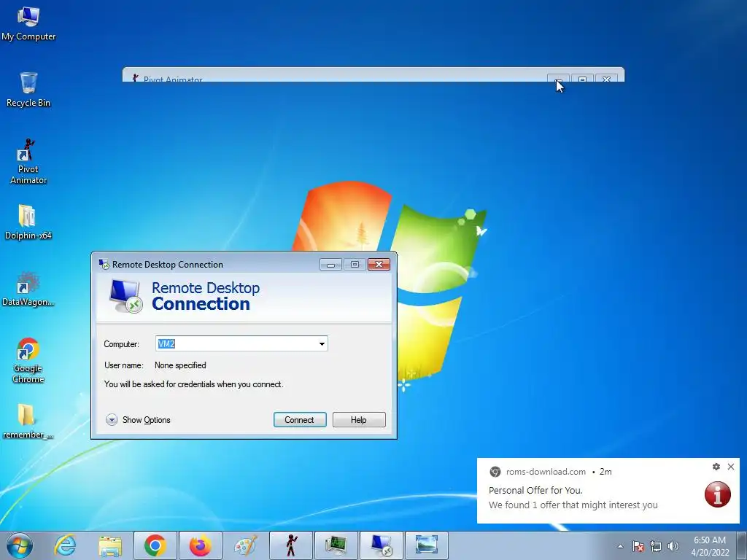Click the Show desktop strip
The image size is (747, 560).
tap(742, 546)
